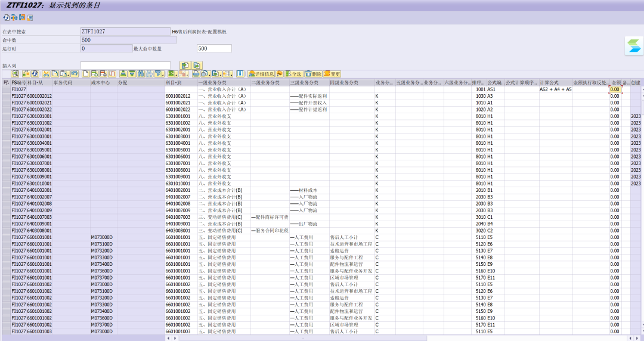Image resolution: width=644 pixels, height=341 pixels.
Task: Click the grid refresh icon next to the cut scissors
Action: [35, 74]
